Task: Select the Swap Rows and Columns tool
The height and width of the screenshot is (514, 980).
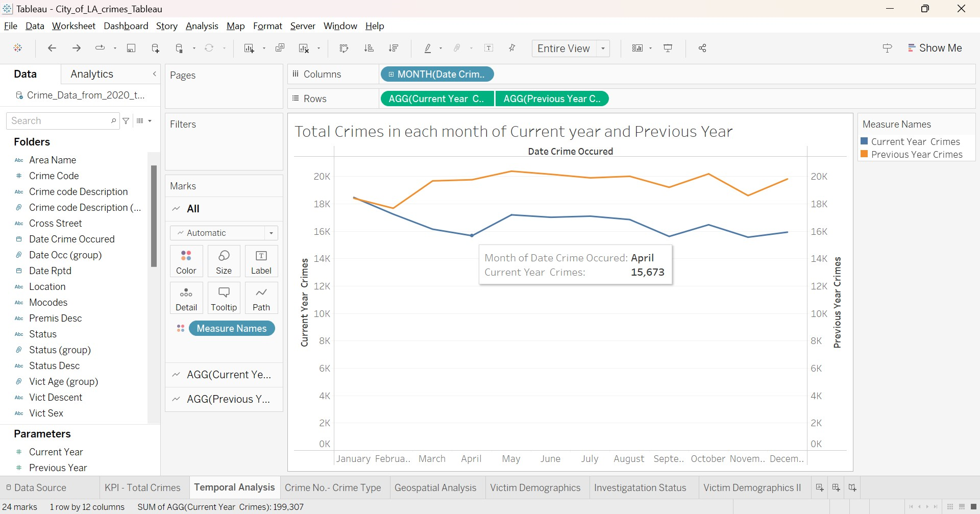Action: point(344,48)
